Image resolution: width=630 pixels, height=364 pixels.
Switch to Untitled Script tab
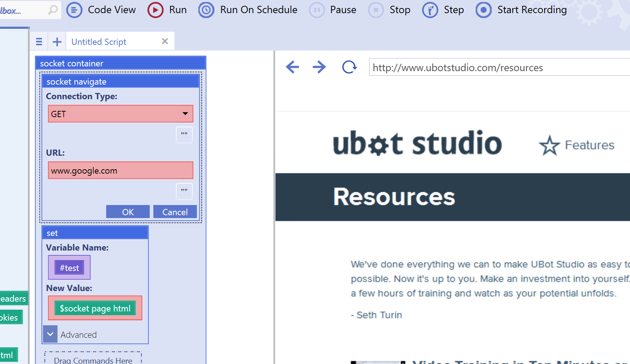[99, 42]
